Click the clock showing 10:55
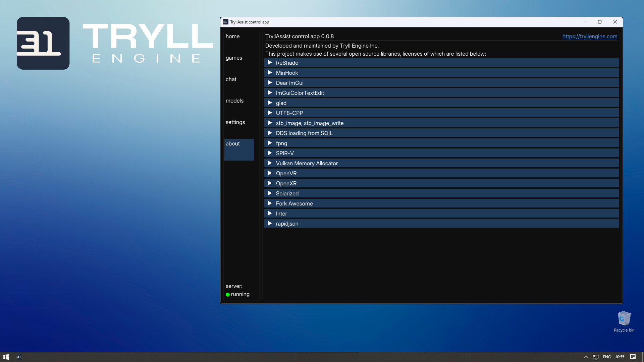644x362 pixels. click(x=620, y=357)
